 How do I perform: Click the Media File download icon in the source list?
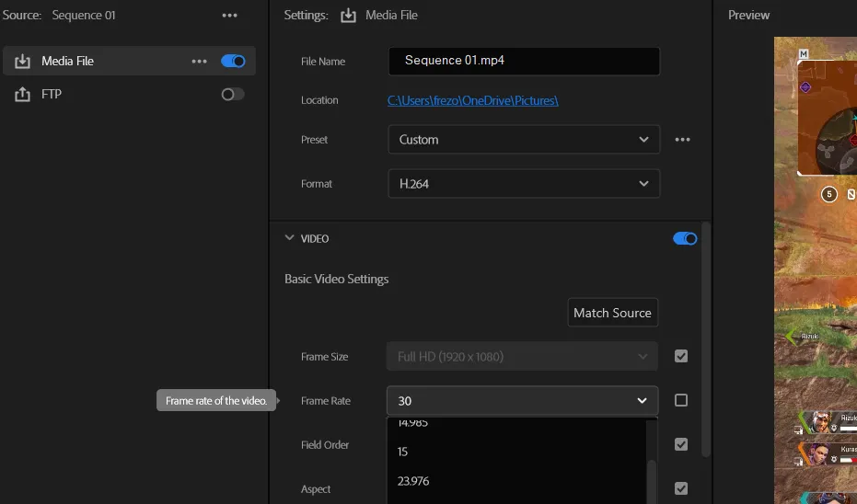click(22, 61)
